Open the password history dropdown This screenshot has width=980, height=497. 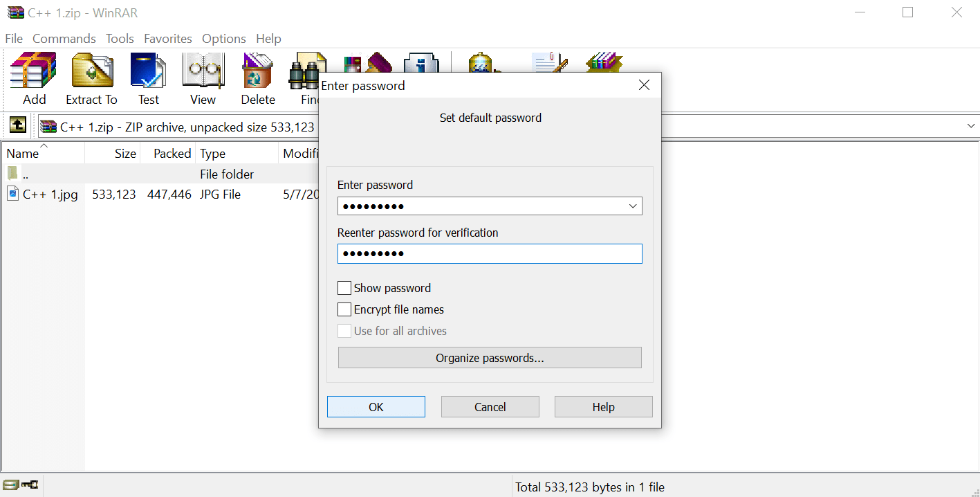click(632, 206)
